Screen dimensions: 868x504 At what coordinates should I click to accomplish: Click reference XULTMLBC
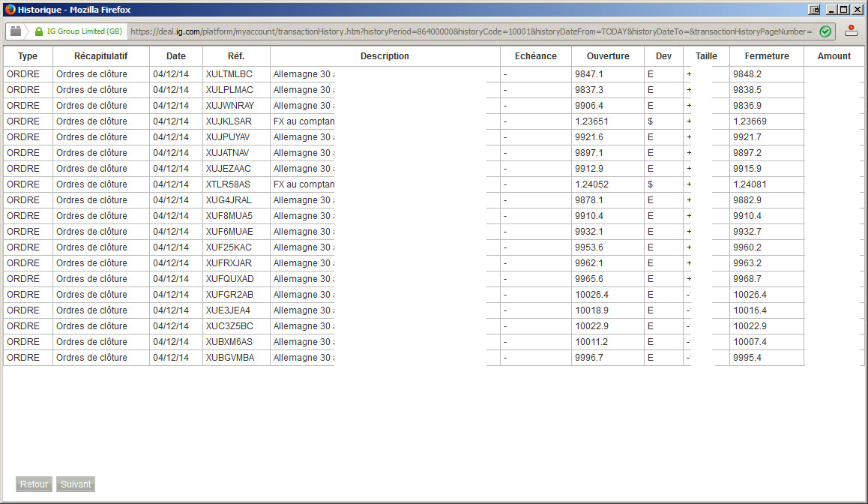[229, 74]
